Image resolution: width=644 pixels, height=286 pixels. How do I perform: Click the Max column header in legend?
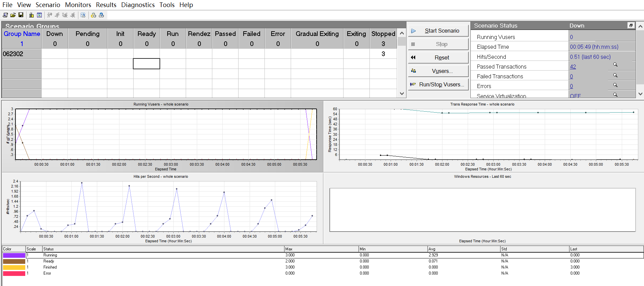321,249
